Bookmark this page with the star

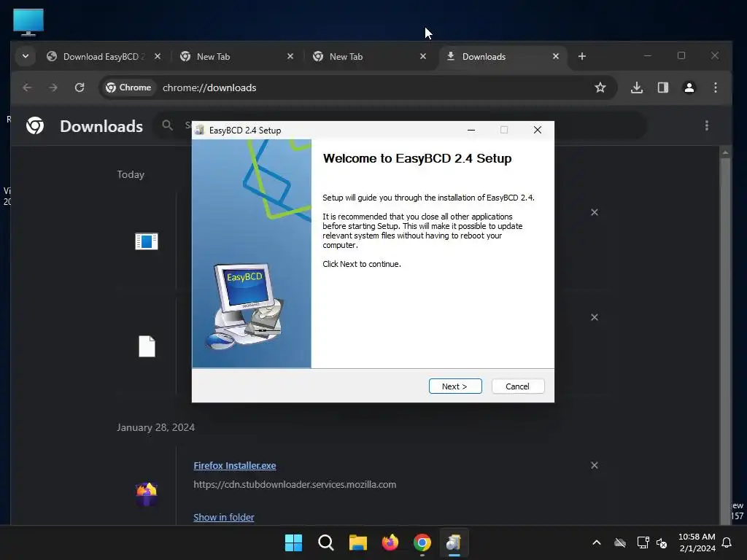(x=600, y=87)
